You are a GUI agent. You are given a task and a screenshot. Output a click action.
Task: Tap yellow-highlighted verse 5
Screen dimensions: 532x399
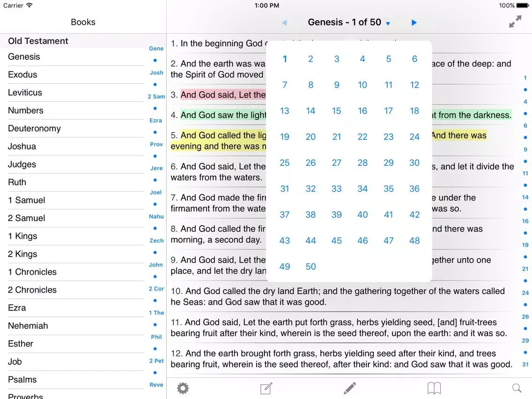[x=218, y=141]
